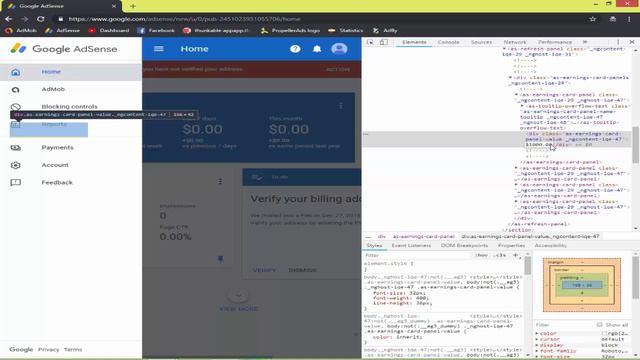
Task: Close the Google AdSense browser tab
Action: (x=114, y=6)
